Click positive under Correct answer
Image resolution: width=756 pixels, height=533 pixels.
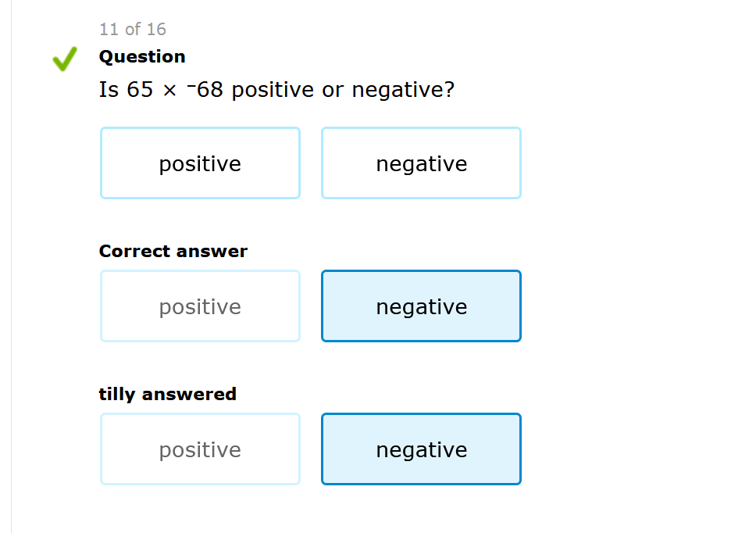tap(200, 306)
